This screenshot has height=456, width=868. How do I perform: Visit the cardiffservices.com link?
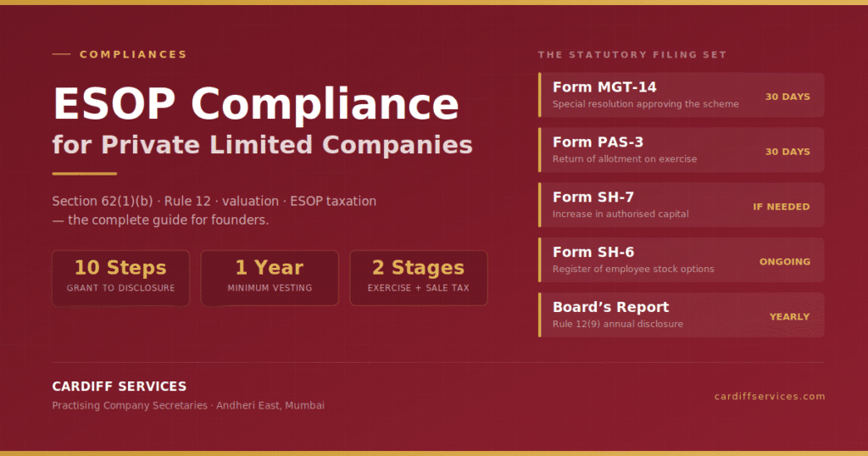pos(770,396)
